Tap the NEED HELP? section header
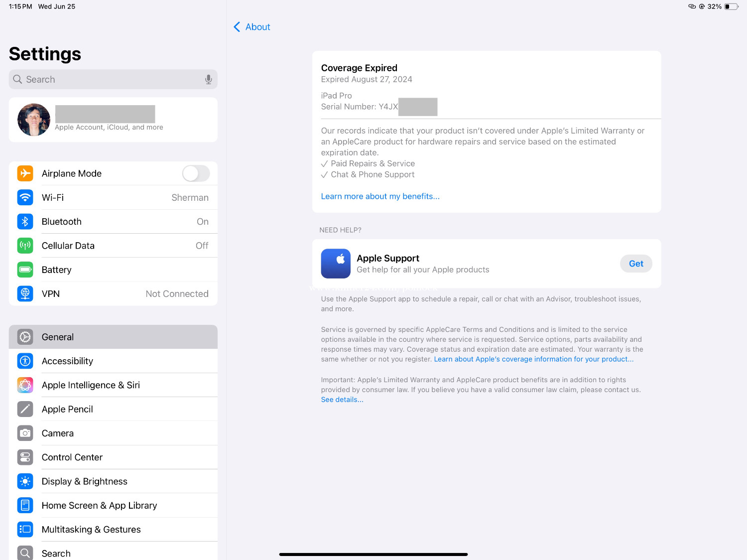747x560 pixels. coord(340,230)
